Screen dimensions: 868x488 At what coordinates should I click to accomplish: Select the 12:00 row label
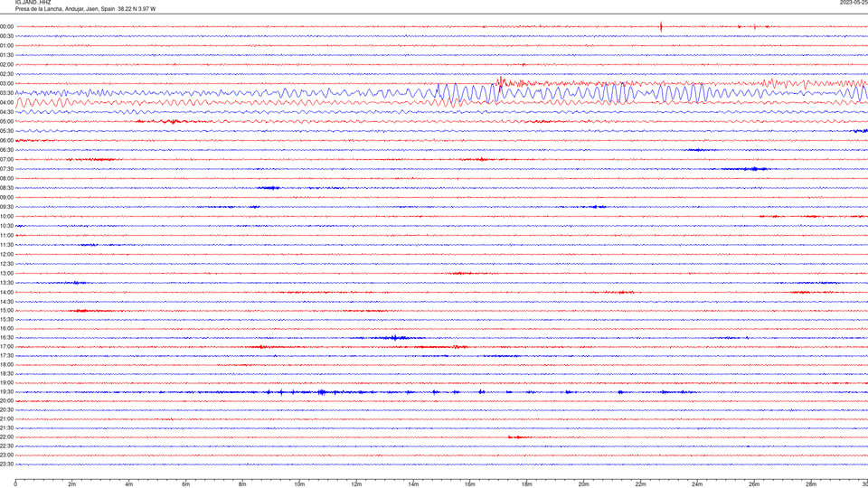(6, 254)
